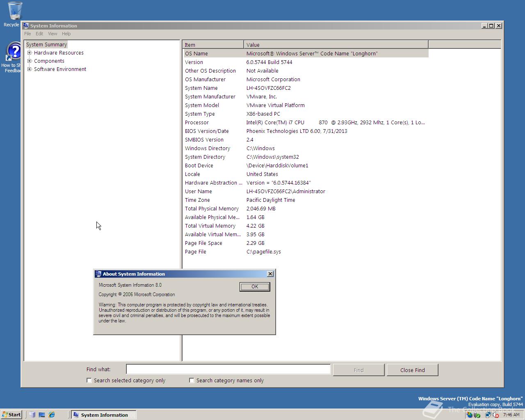The height and width of the screenshot is (420, 525).
Task: Click the muted volume tray icon
Action: point(495,415)
